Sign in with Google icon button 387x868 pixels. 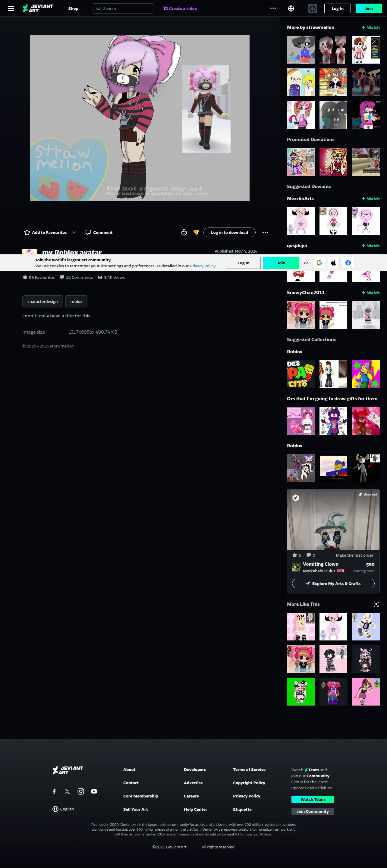point(319,263)
